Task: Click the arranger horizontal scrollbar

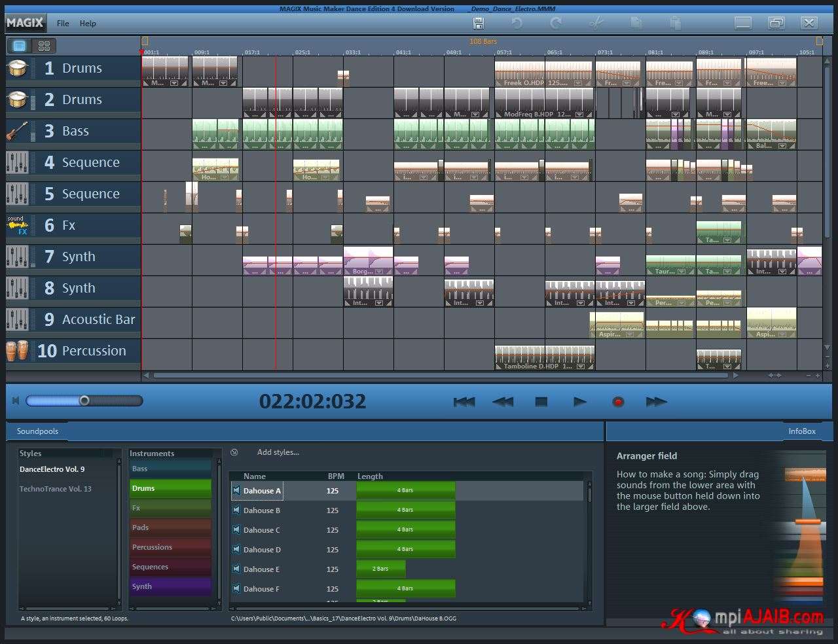Action: click(x=440, y=376)
